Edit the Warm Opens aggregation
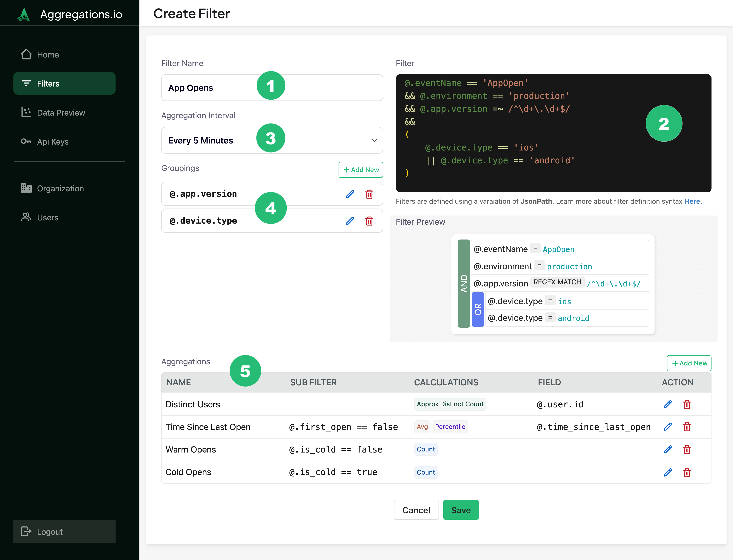Screen dimensions: 733x560 (x=667, y=449)
